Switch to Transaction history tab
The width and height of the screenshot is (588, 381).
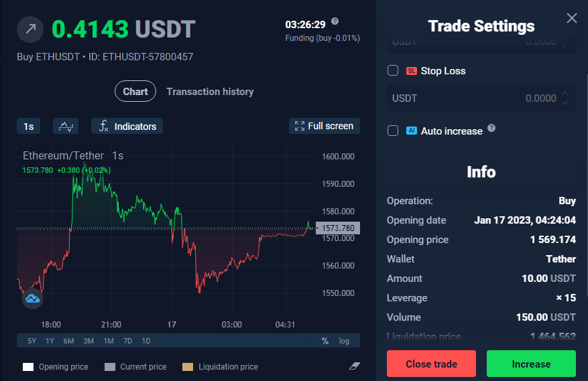point(210,92)
